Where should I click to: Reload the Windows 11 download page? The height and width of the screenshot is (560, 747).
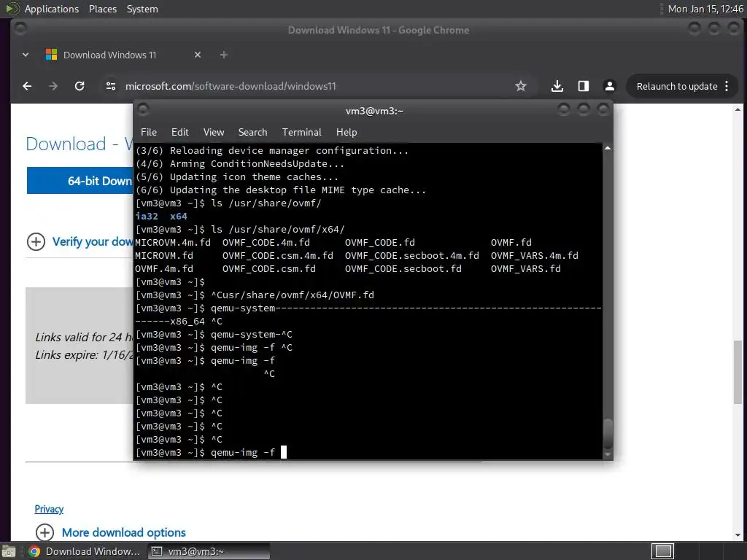click(x=80, y=86)
